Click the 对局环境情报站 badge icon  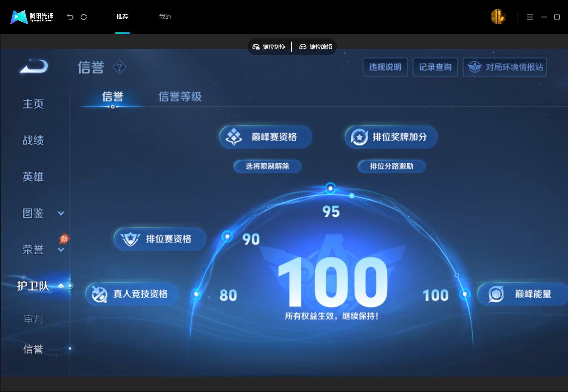[x=474, y=67]
